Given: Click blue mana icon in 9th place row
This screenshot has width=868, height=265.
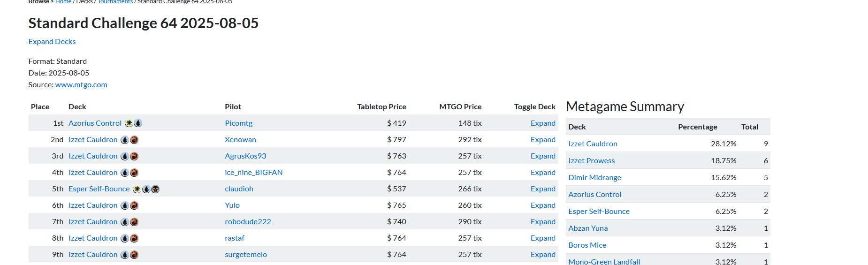Looking at the screenshot, I should point(125,255).
